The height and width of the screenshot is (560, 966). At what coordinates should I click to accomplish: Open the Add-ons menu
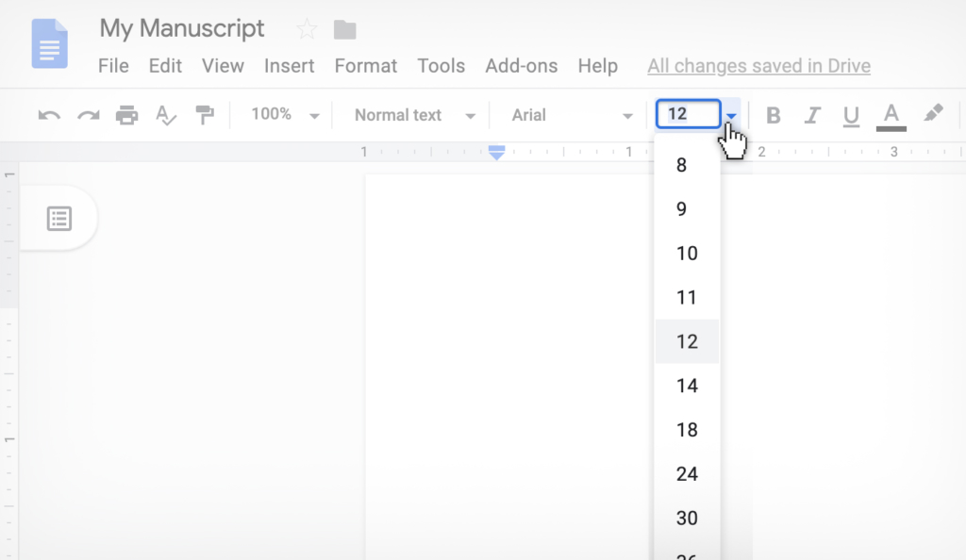coord(522,66)
